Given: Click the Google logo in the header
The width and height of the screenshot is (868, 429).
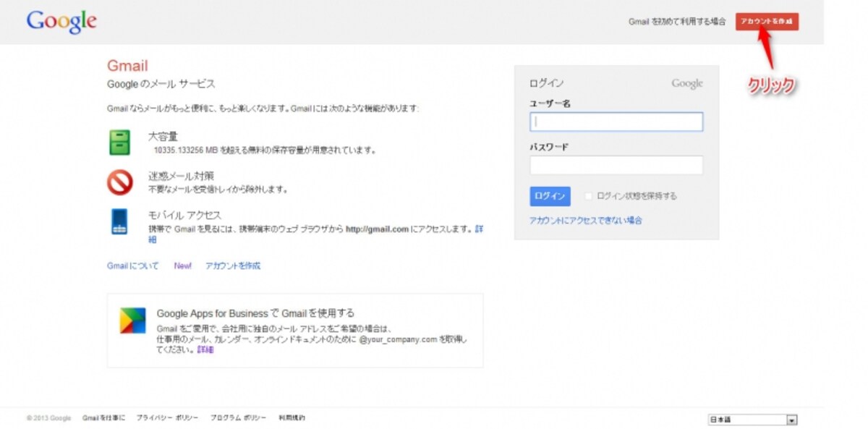Looking at the screenshot, I should pos(61,22).
